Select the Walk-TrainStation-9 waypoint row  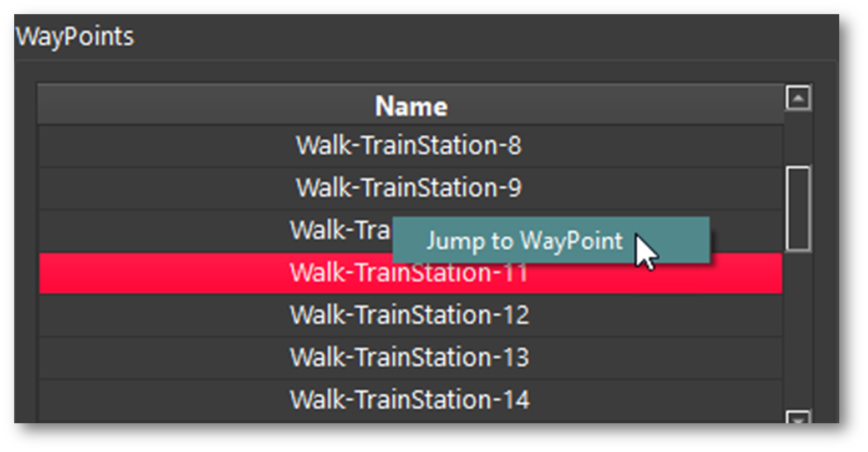tap(409, 188)
